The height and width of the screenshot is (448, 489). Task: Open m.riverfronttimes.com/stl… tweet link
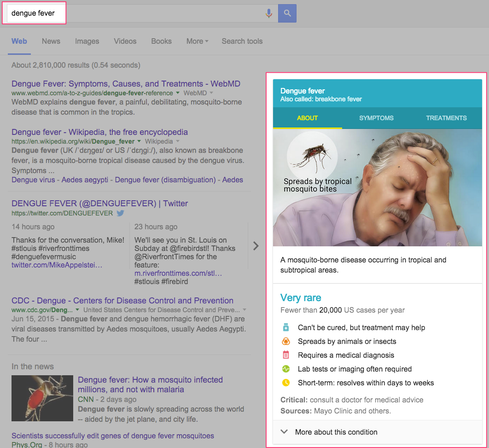click(x=178, y=273)
